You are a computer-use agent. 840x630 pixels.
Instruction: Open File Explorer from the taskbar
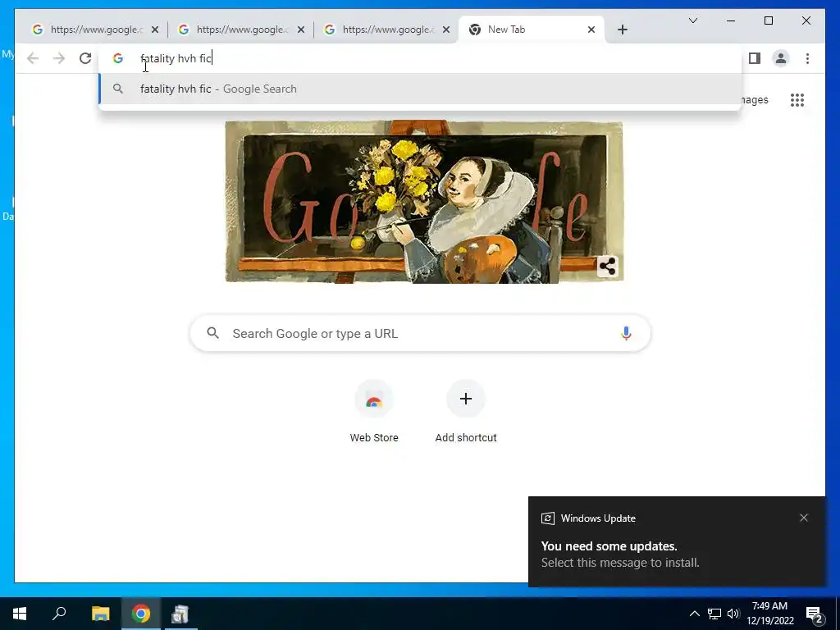point(100,614)
